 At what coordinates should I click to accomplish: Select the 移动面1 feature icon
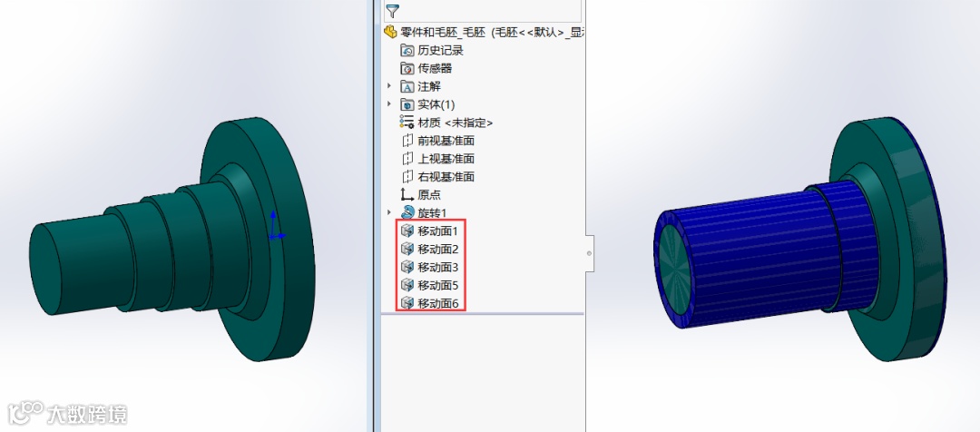coord(407,231)
